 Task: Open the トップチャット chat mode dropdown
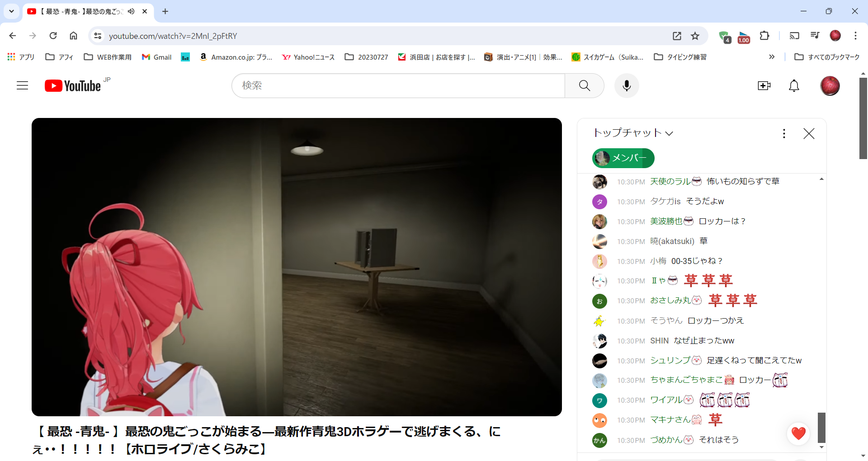(632, 133)
